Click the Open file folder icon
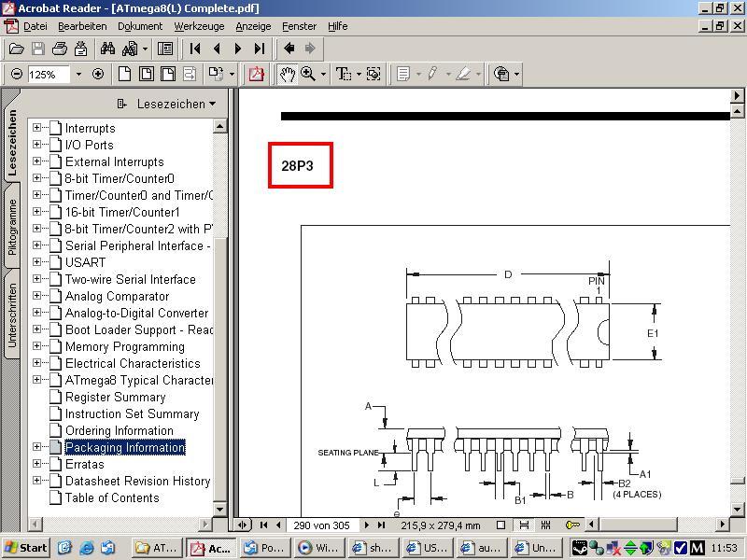 pos(16,49)
